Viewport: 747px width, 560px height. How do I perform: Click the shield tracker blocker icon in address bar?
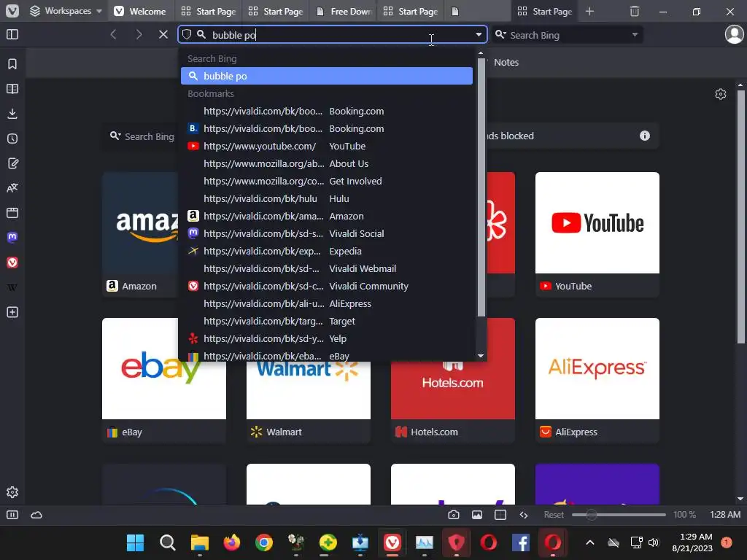[x=187, y=34]
